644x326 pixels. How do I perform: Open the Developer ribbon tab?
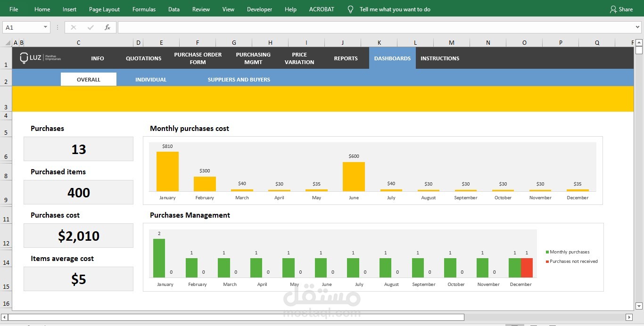(259, 9)
